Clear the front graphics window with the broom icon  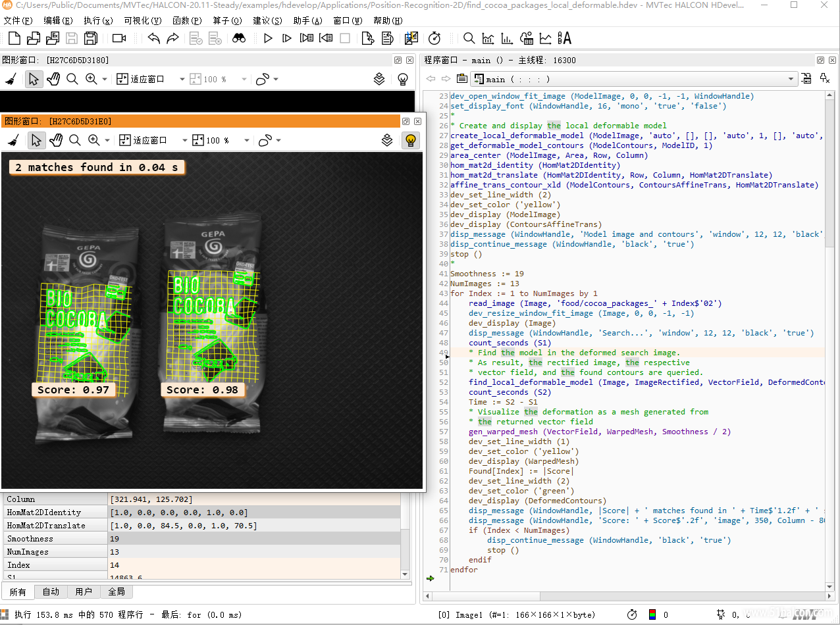(13, 140)
